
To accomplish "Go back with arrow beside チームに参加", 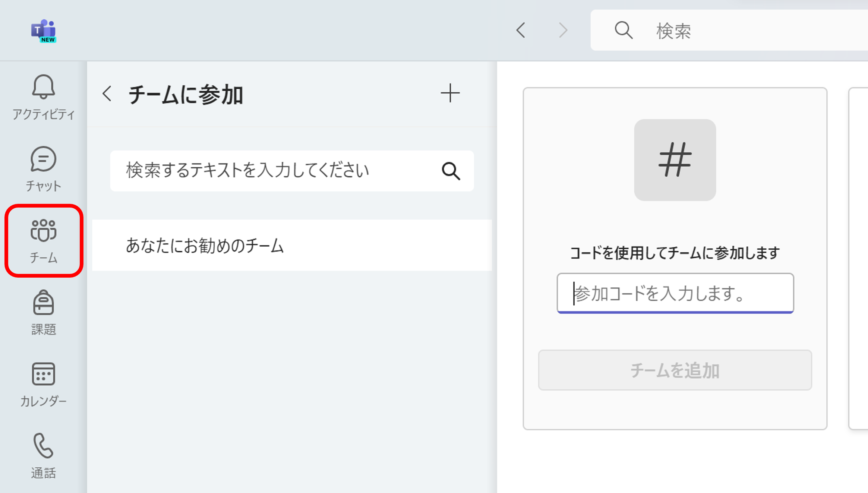I will click(x=107, y=94).
